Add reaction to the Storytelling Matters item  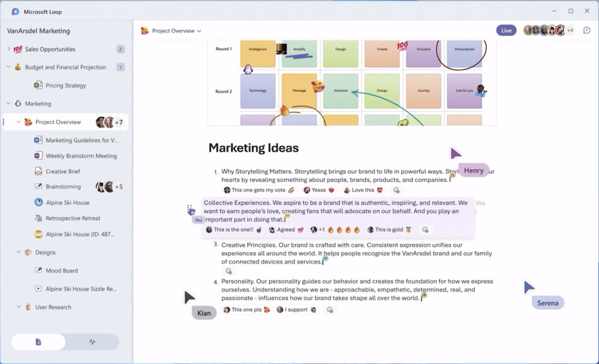click(x=396, y=190)
